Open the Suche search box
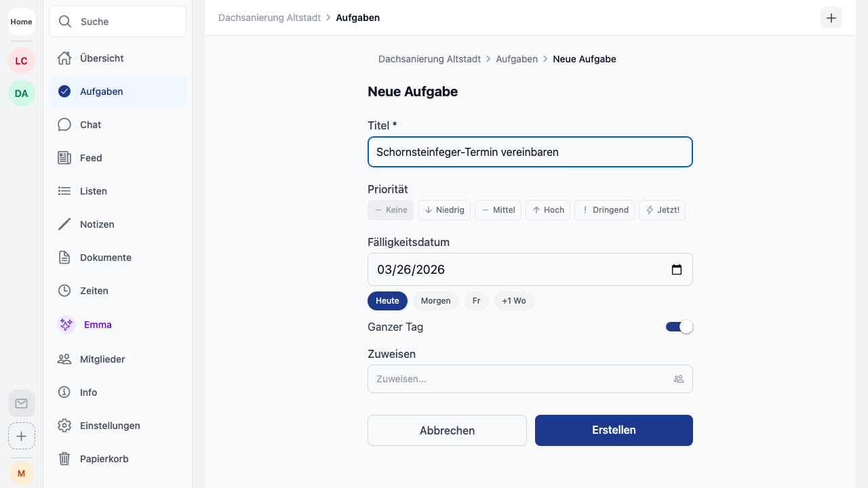 [117, 22]
